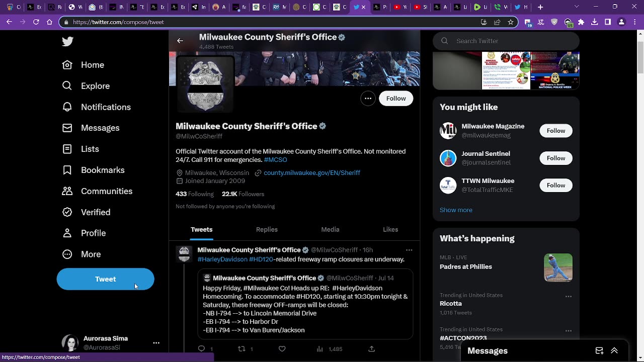Follow Milwaukee Magazine
644x362 pixels.
click(556, 131)
